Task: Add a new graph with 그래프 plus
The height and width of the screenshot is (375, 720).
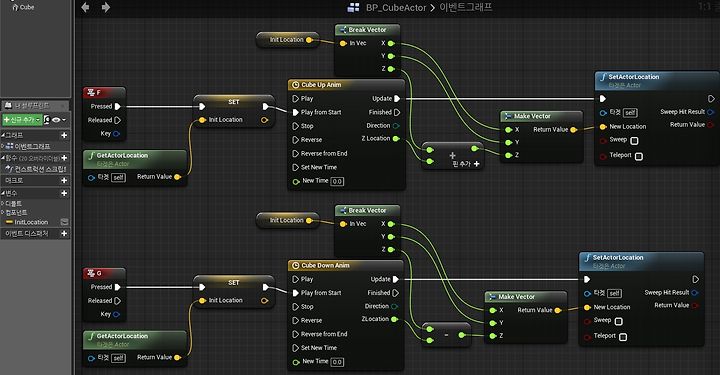Action: tap(64, 135)
